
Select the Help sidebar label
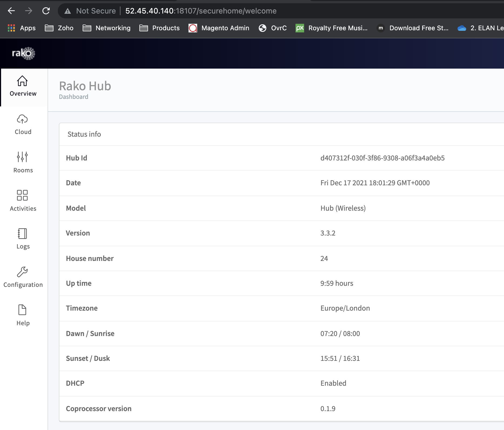click(23, 323)
